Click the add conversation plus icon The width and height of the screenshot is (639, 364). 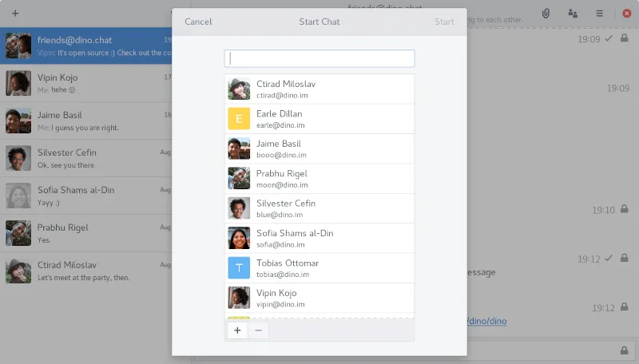tap(15, 14)
